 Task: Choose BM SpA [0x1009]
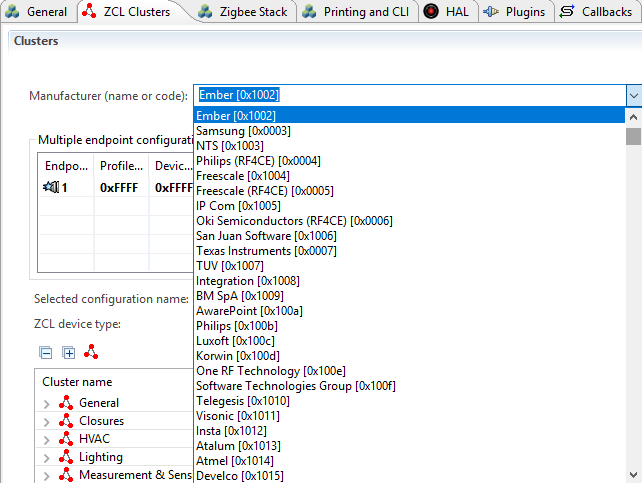(x=409, y=296)
